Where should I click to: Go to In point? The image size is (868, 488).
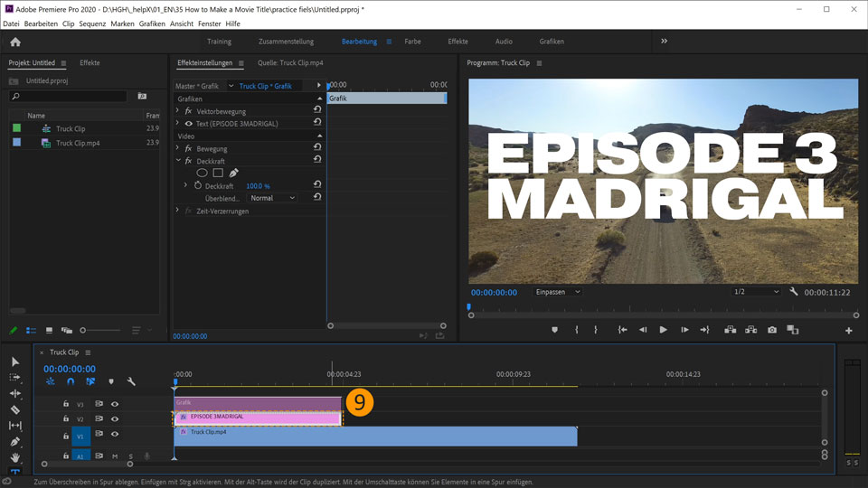622,330
